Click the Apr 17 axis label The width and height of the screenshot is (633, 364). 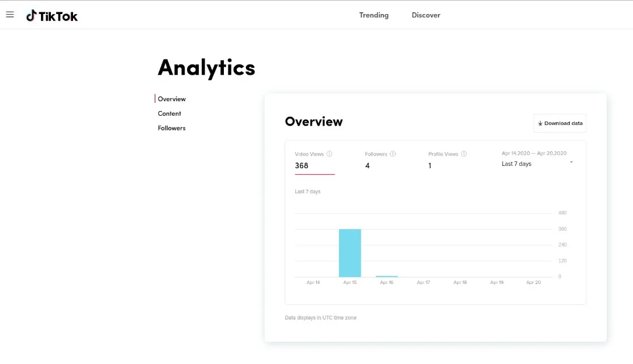pyautogui.click(x=424, y=282)
